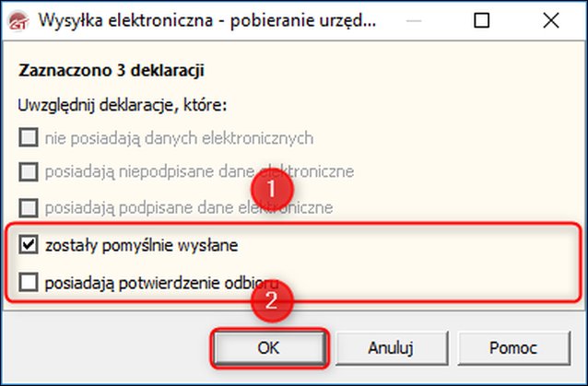Enable the "posiadają potwierdzenie odbioru" checkbox
The height and width of the screenshot is (386, 588).
pos(29,282)
